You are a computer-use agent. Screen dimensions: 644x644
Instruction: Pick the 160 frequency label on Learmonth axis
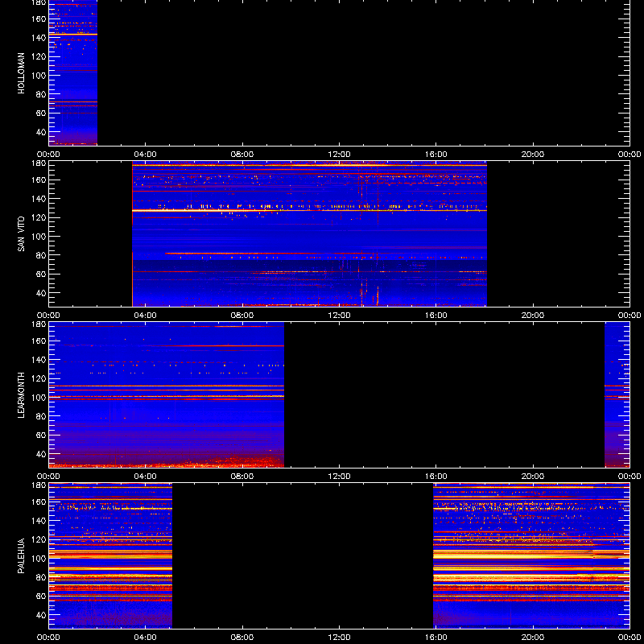tap(39, 341)
